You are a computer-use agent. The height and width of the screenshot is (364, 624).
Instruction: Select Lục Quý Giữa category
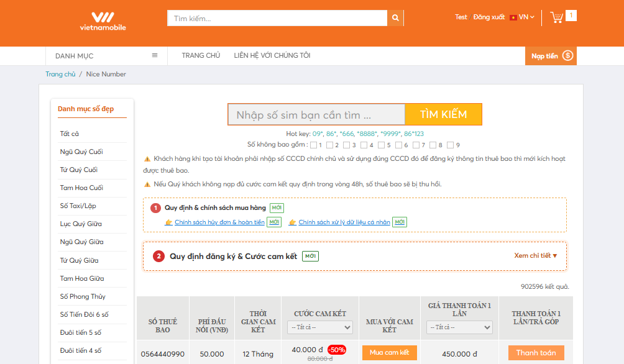pyautogui.click(x=81, y=224)
